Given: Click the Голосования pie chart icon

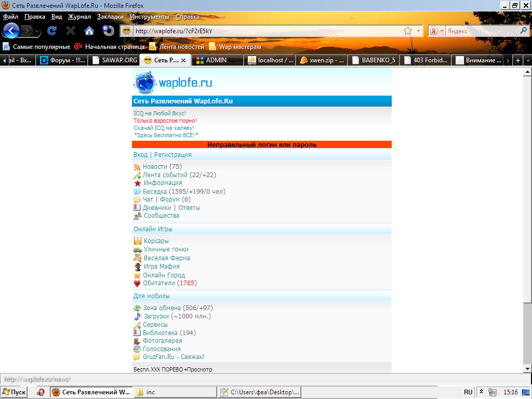Looking at the screenshot, I should 137,349.
